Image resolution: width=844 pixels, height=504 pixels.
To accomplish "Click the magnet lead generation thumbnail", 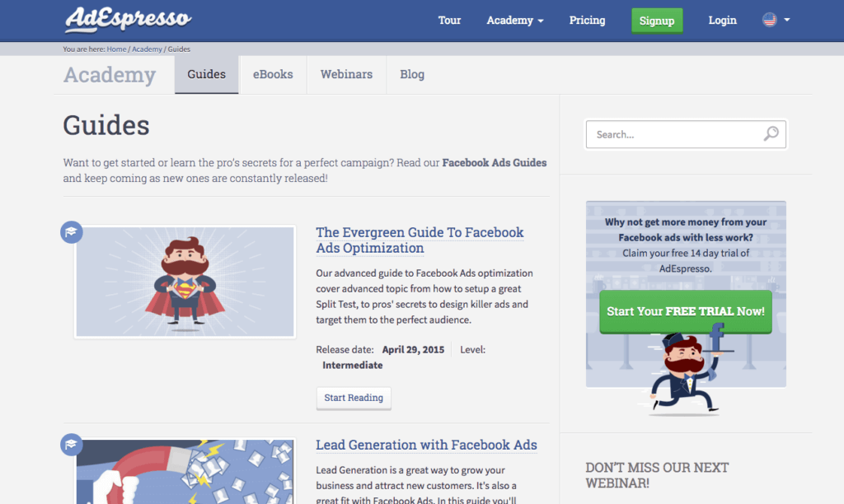I will 185,472.
